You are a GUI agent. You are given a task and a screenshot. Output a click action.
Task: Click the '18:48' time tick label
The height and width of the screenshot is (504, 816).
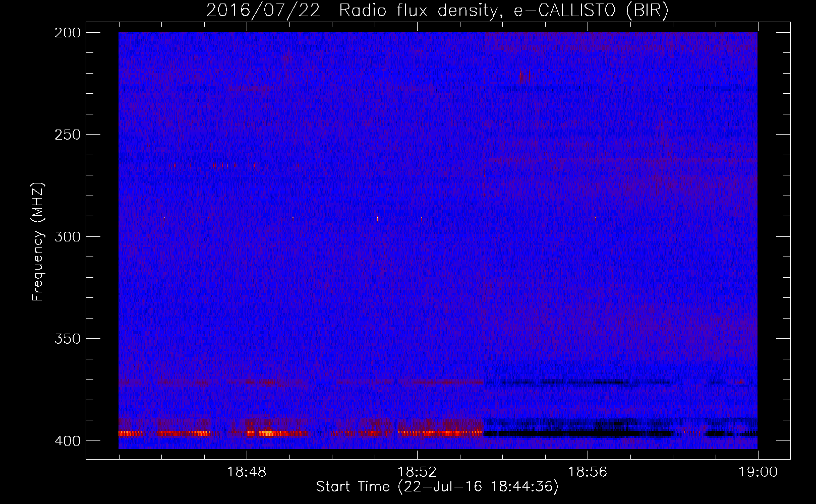point(247,472)
